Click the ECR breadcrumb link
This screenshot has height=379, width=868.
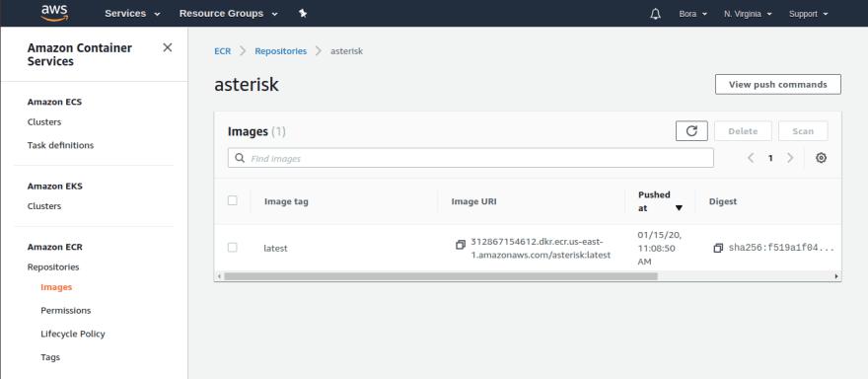pyautogui.click(x=223, y=51)
